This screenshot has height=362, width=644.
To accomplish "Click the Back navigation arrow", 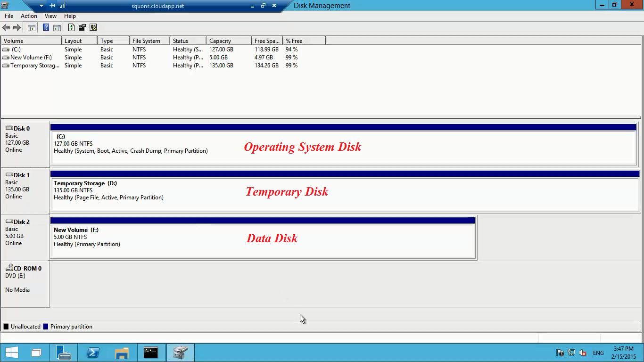I will coord(6,27).
